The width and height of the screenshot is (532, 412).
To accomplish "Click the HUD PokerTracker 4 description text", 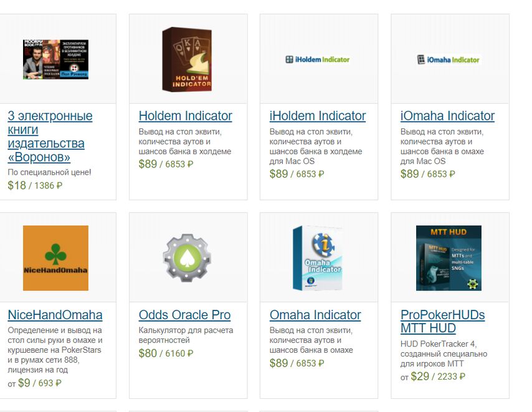I will point(444,353).
